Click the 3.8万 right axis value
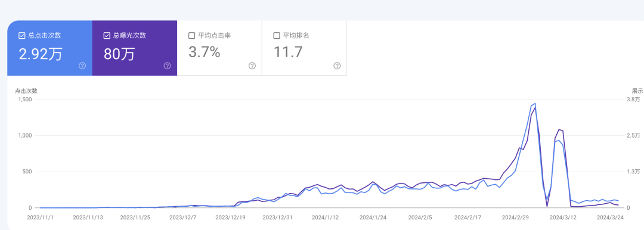Screen dimensions: 644x230 click(x=633, y=100)
